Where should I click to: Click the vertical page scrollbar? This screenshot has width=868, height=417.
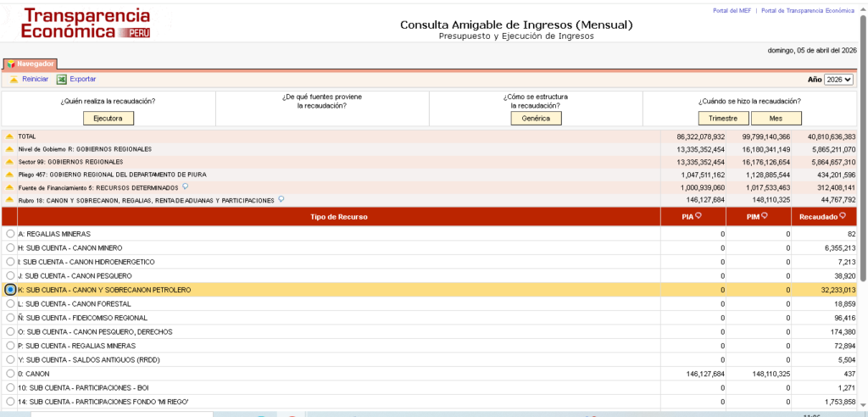863,170
